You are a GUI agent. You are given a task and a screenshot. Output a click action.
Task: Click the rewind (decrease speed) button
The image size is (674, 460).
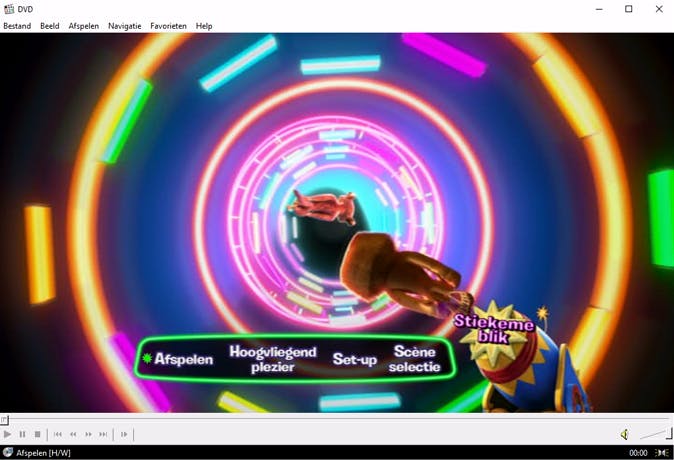tap(73, 435)
